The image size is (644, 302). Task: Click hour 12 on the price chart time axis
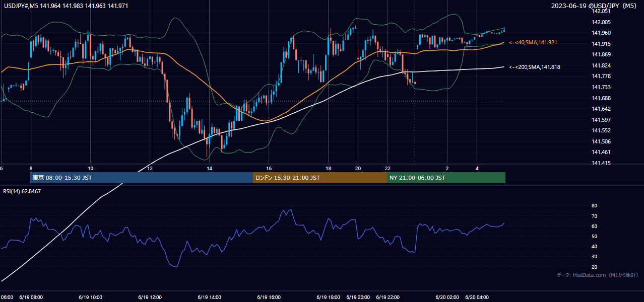pyautogui.click(x=150, y=168)
